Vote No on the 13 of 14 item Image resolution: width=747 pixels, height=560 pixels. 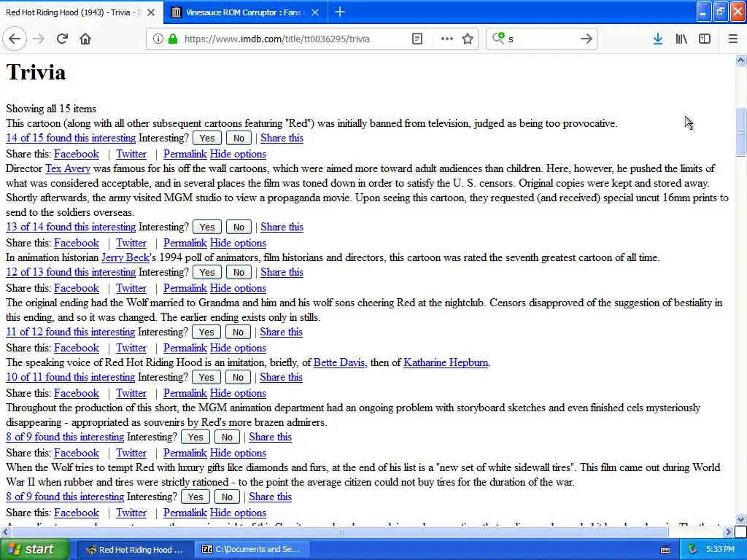click(x=239, y=227)
